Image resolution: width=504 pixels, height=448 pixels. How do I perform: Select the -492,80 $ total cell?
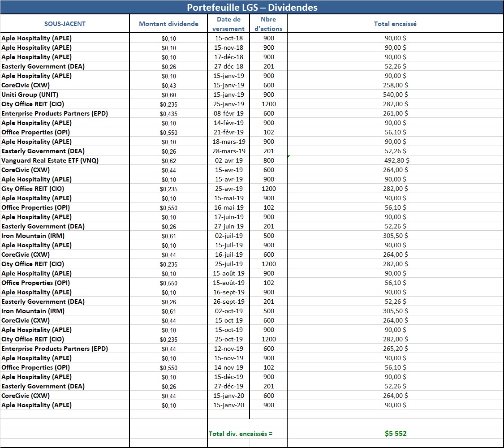395,160
